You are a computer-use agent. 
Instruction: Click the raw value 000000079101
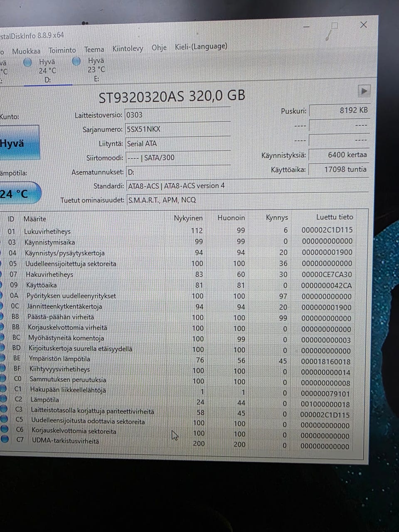tap(325, 393)
